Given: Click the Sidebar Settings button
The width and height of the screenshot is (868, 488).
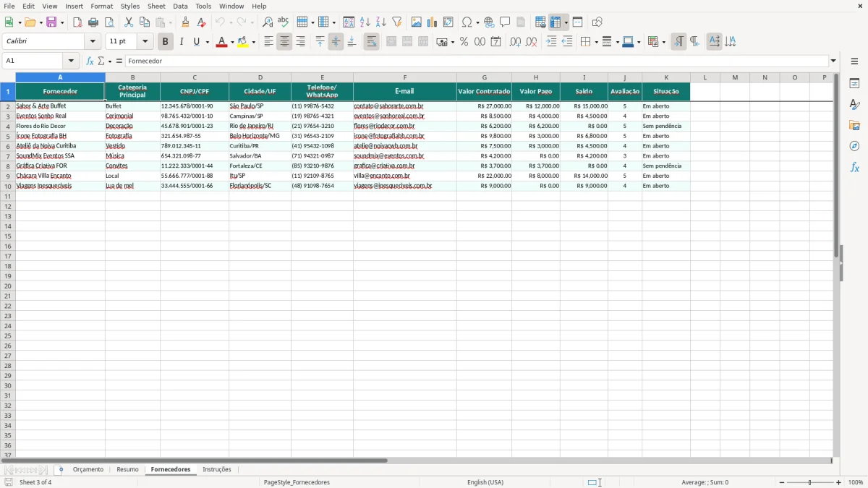Looking at the screenshot, I should [x=854, y=61].
